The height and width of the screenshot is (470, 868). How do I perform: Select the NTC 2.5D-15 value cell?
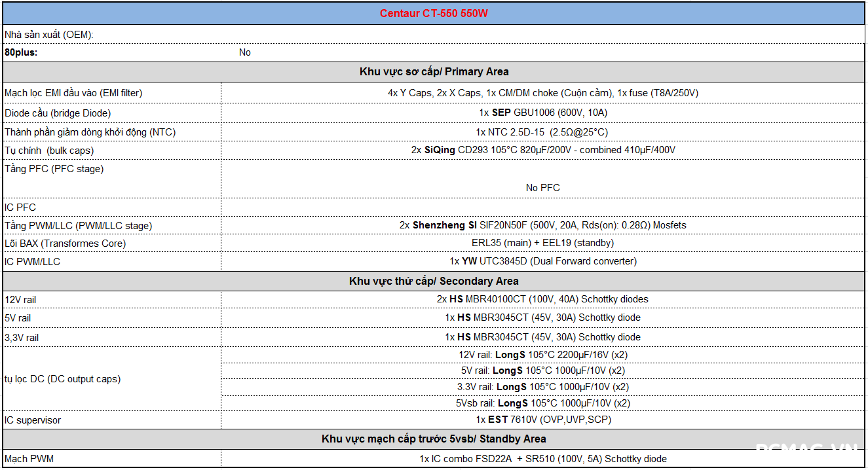tap(542, 132)
